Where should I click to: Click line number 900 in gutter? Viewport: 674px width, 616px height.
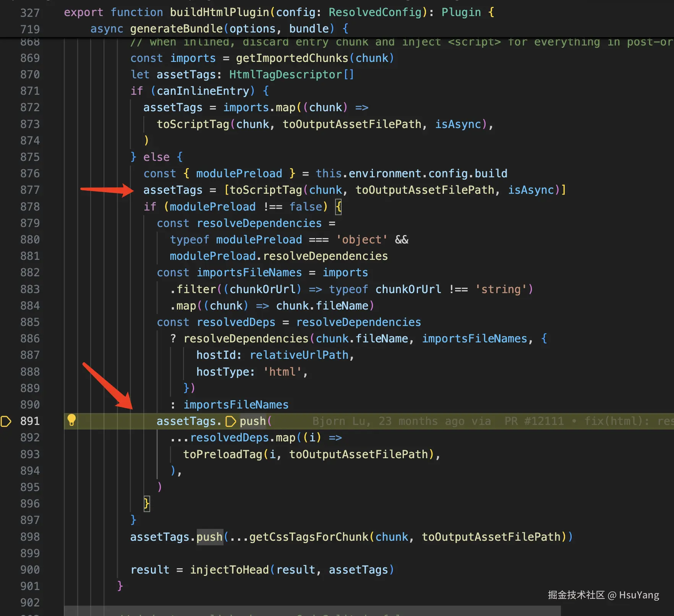click(x=30, y=570)
